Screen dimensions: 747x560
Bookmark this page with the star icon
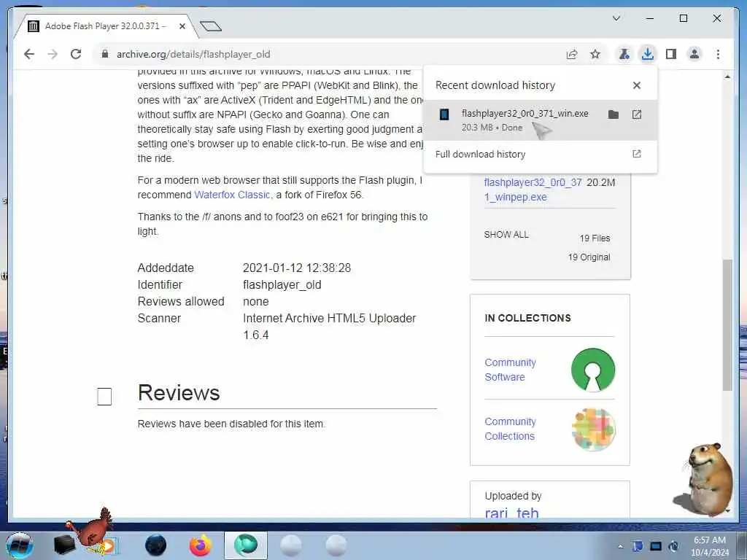(595, 54)
